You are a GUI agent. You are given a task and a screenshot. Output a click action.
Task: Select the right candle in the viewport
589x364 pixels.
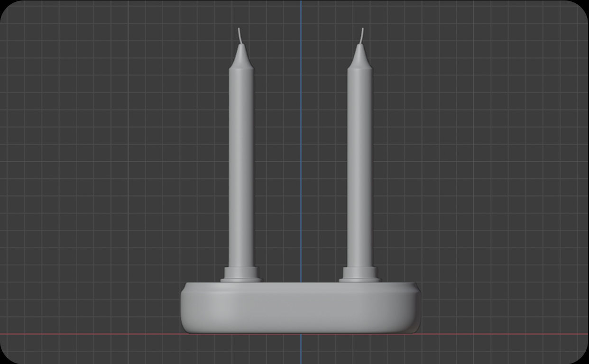point(359,156)
